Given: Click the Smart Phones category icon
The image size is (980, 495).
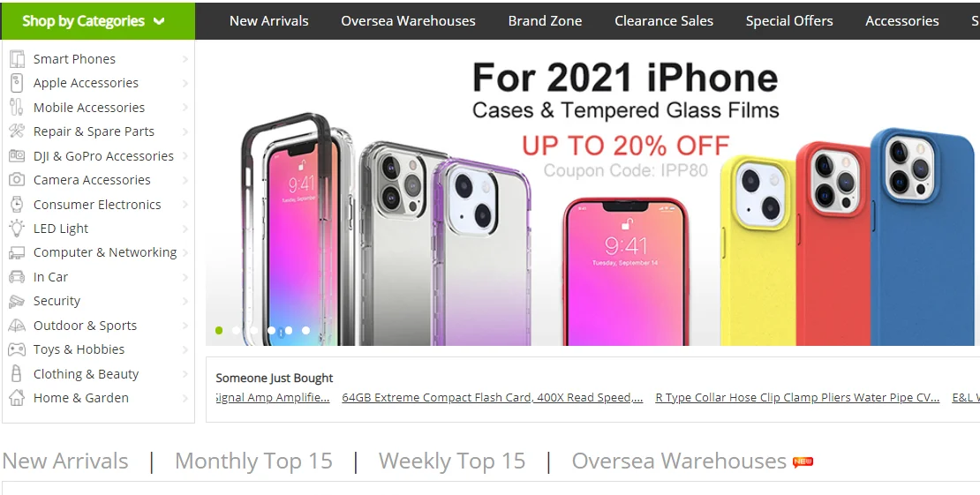Looking at the screenshot, I should [x=17, y=59].
